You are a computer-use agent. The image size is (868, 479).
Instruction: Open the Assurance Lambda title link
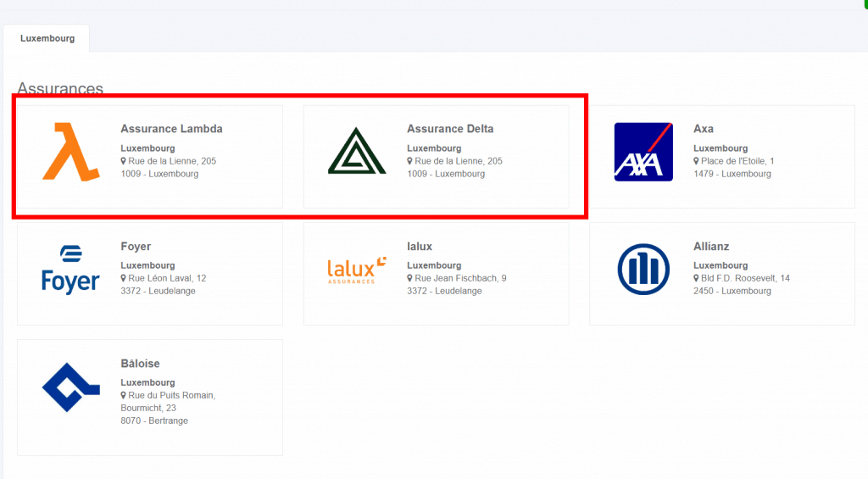(x=171, y=129)
